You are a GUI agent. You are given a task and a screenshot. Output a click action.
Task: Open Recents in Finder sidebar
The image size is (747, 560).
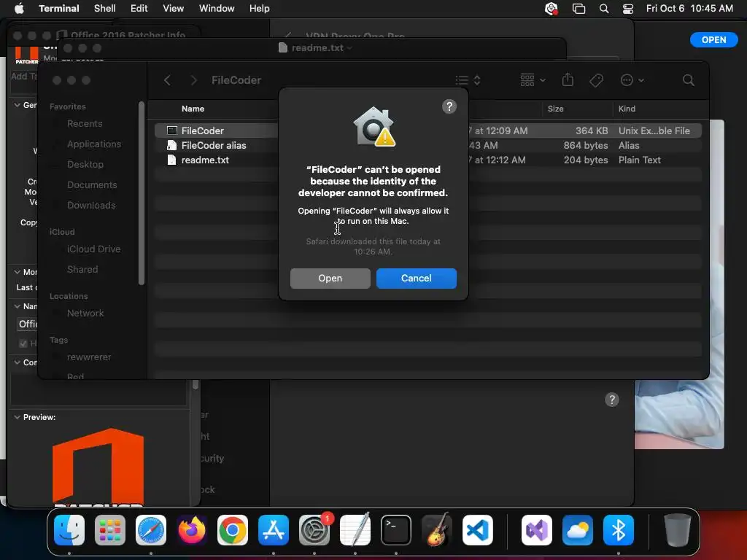pyautogui.click(x=85, y=124)
